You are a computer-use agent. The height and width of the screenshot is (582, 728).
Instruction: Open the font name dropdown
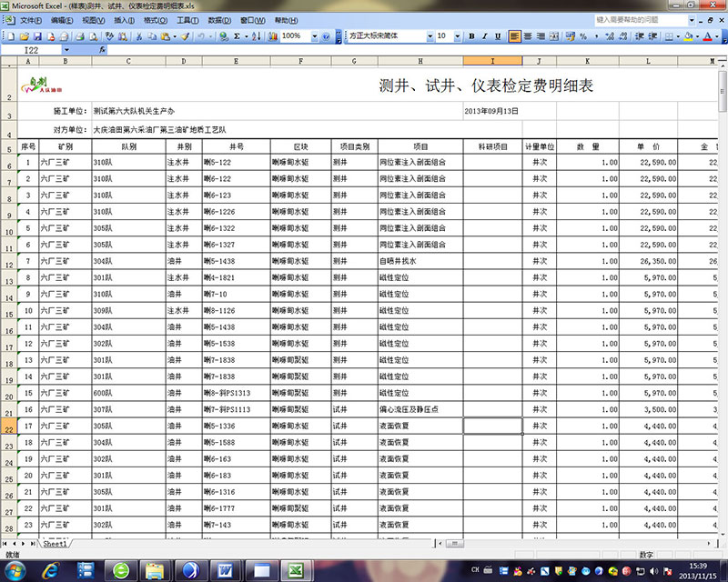pos(430,35)
